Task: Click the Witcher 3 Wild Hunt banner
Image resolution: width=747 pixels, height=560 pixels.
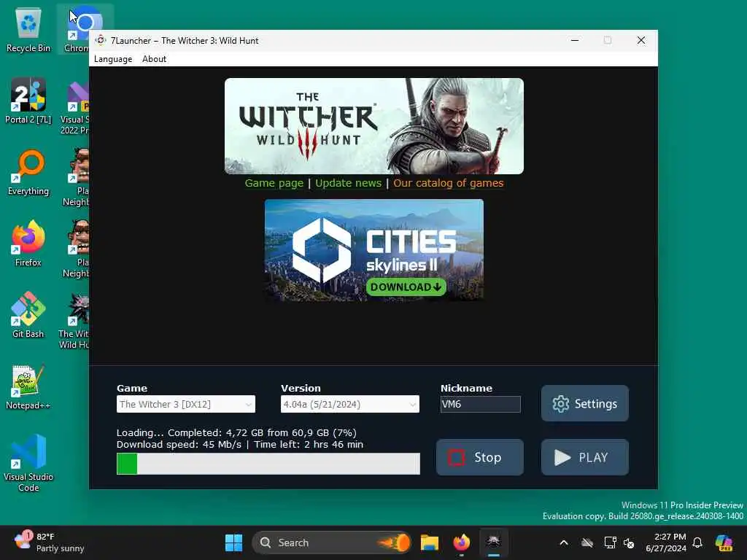Action: pos(374,125)
